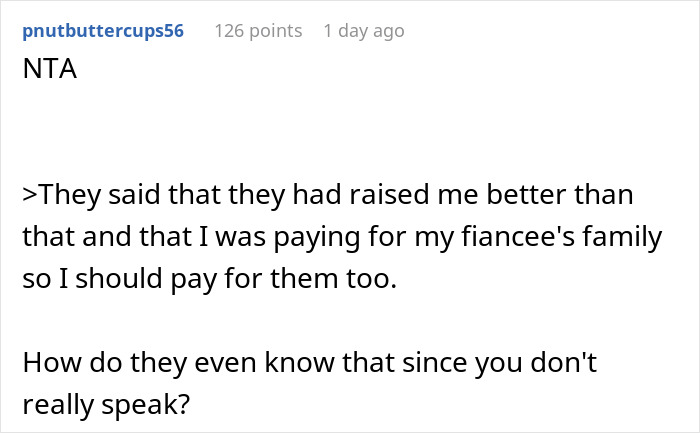Open the pnutbuttercups56 user profile
Screen dimensions: 700x433
click(x=102, y=31)
